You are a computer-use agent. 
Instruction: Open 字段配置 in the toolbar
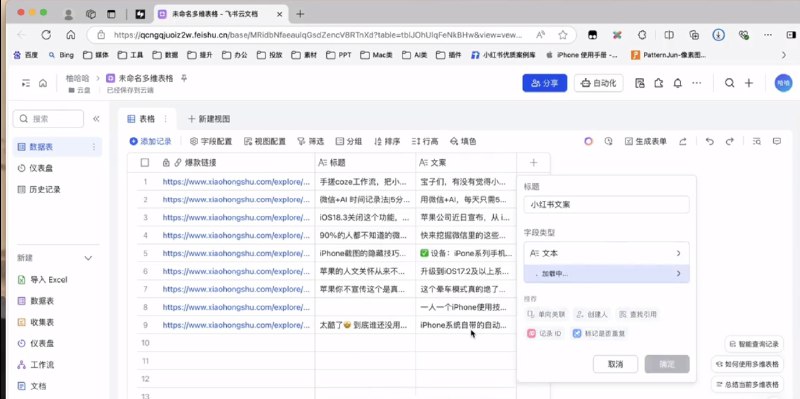(211, 141)
